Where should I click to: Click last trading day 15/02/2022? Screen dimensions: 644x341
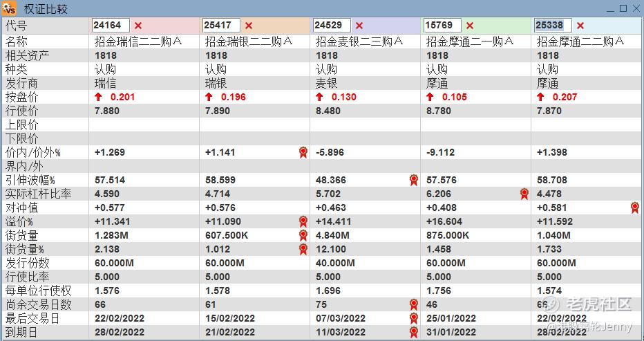tap(230, 318)
